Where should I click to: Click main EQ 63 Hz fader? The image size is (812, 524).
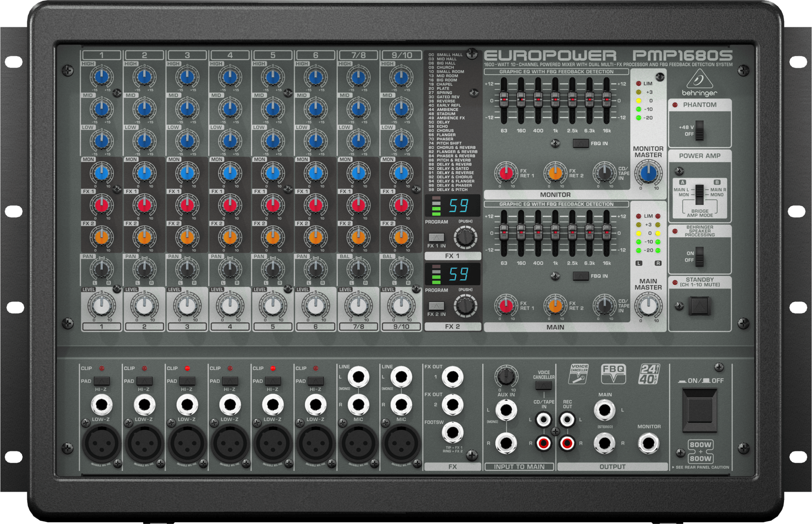[504, 232]
